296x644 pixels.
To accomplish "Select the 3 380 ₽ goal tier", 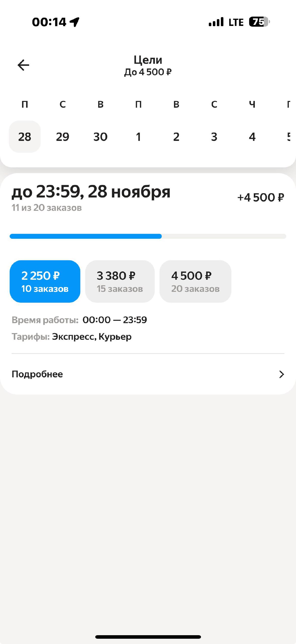I will pyautogui.click(x=120, y=281).
